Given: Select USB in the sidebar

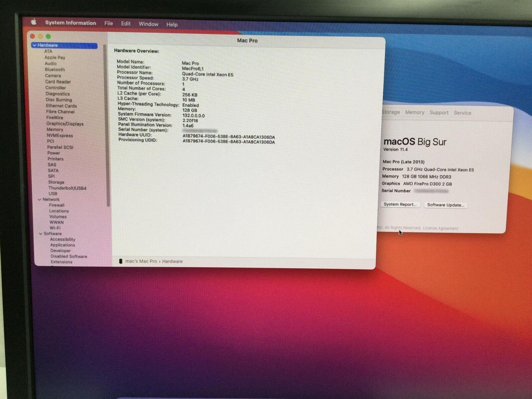Looking at the screenshot, I should pos(53,194).
